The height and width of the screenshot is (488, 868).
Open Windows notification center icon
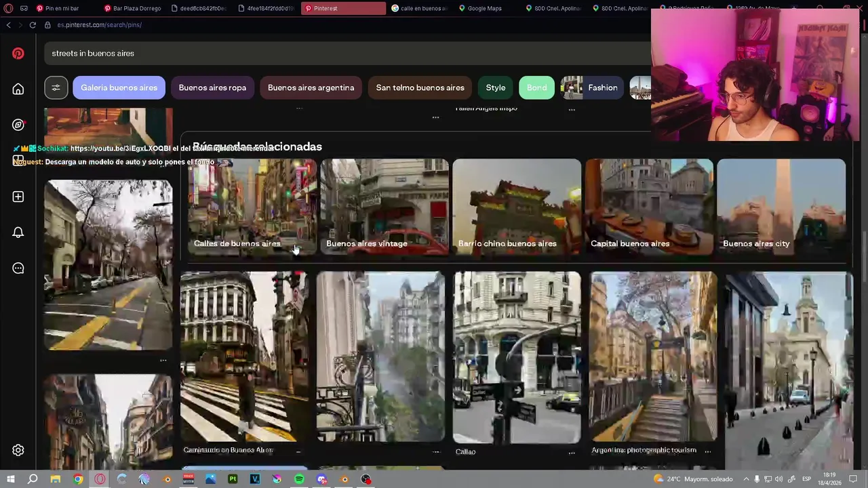pos(854,479)
